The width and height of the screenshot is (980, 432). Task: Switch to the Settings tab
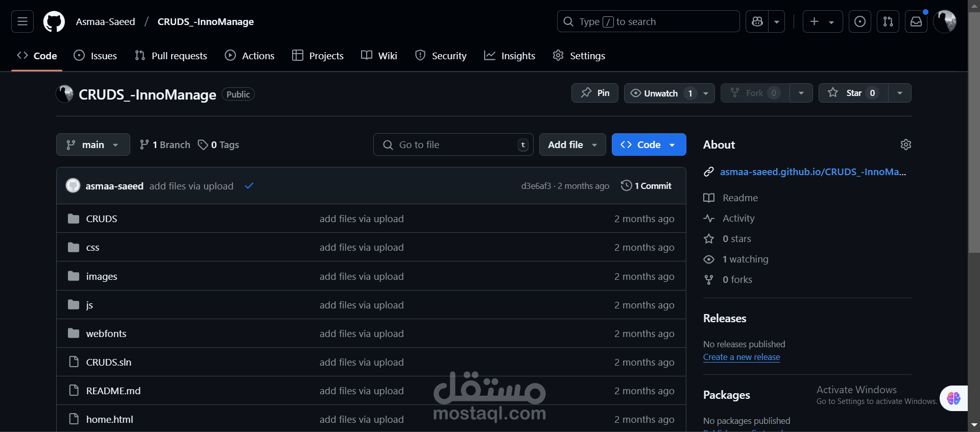579,56
